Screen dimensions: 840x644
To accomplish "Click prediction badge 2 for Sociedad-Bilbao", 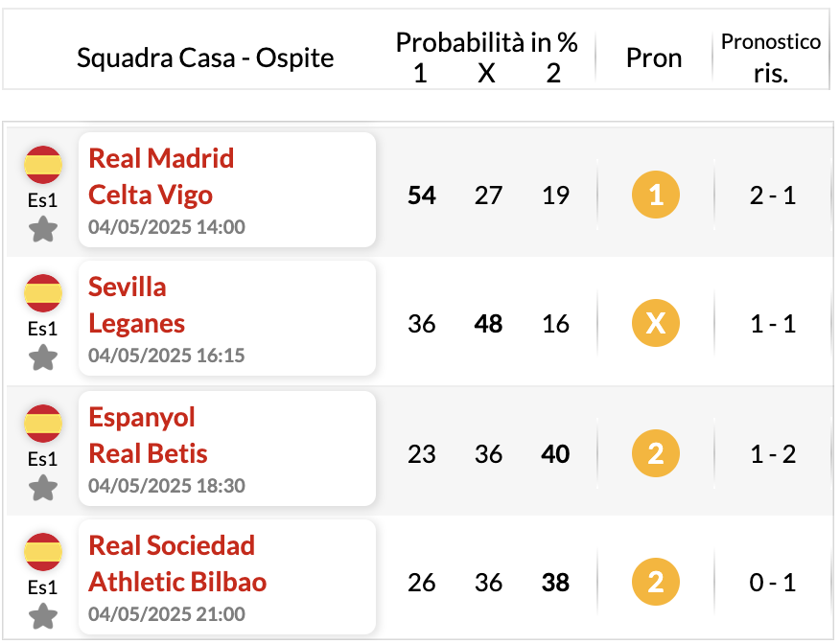I will point(656,582).
